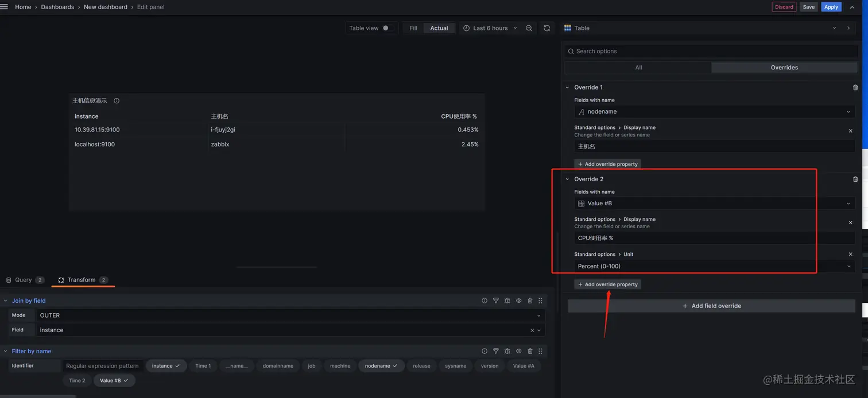
Task: Remove the Unit property from Override 2
Action: pos(851,254)
